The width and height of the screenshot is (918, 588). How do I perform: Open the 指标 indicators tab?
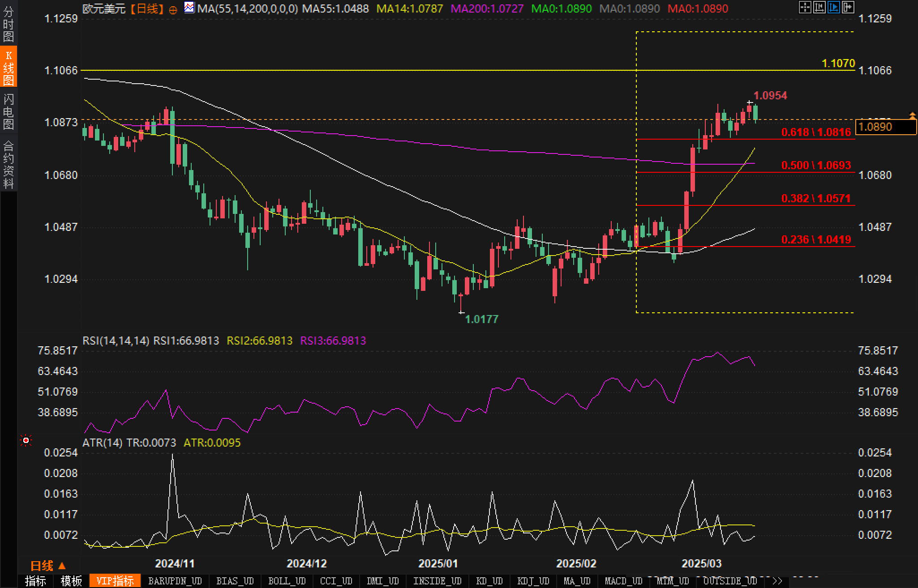[x=36, y=581]
